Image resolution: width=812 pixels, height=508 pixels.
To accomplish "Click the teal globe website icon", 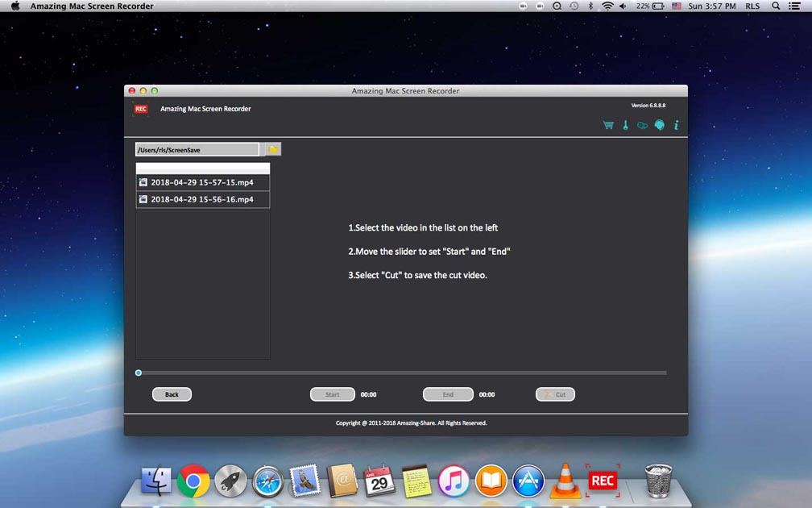I will tap(659, 125).
